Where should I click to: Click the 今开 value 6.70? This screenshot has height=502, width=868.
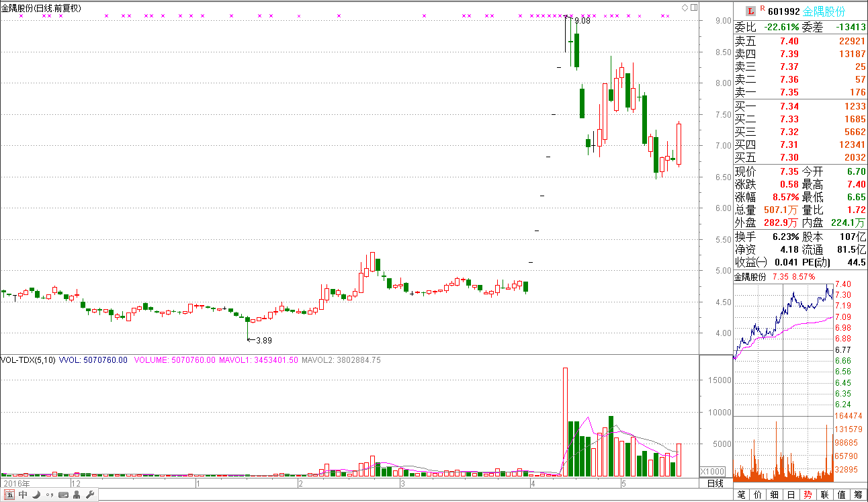[x=857, y=172]
